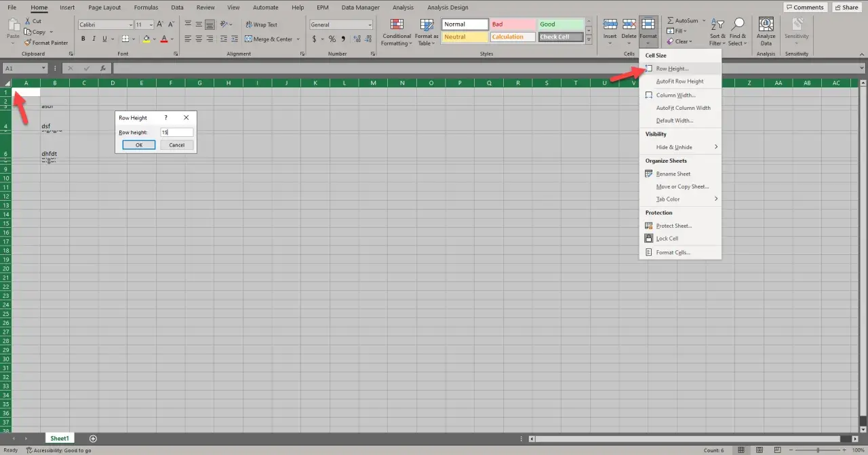Open the Data Manager tab
The image size is (868, 455).
(360, 7)
